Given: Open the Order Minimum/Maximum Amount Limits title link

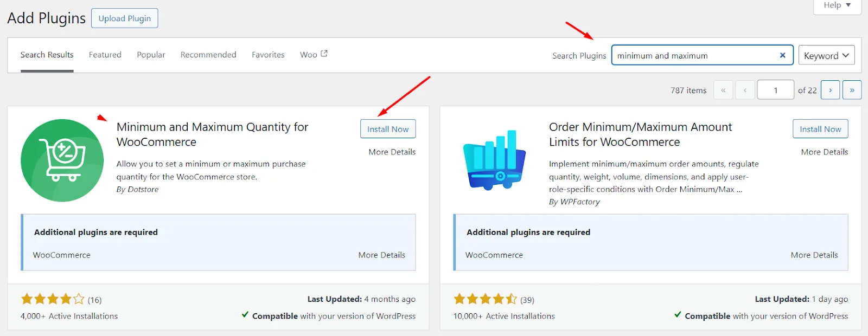Looking at the screenshot, I should click(x=640, y=134).
